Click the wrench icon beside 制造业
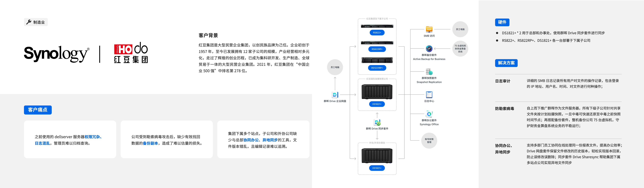Viewport: 644px width, 188px height. click(29, 22)
